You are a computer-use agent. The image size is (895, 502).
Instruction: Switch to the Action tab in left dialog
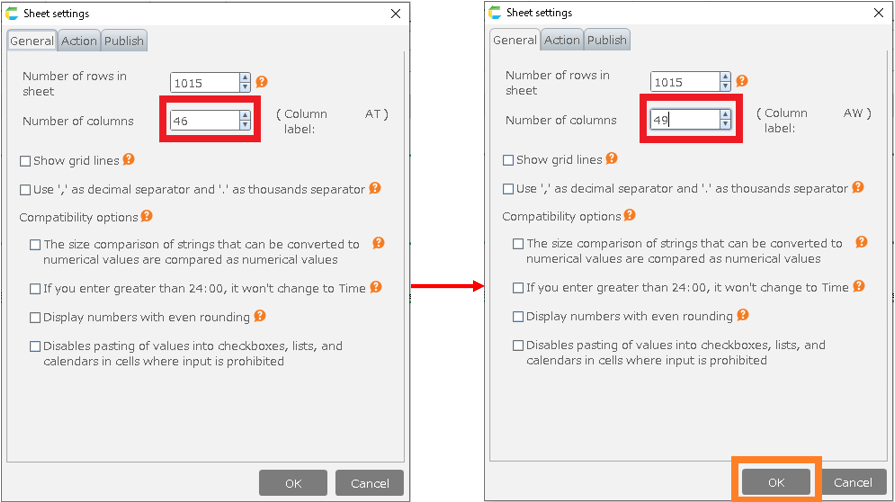pos(79,41)
